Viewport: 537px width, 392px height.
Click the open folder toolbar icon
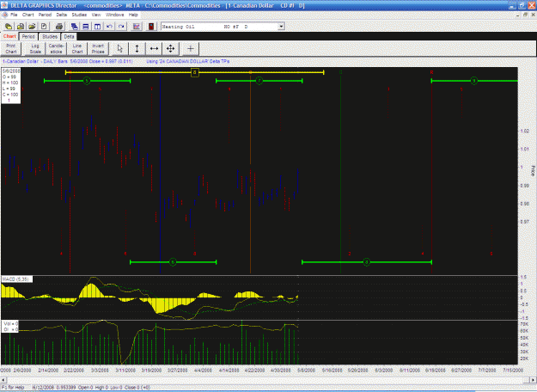32,27
